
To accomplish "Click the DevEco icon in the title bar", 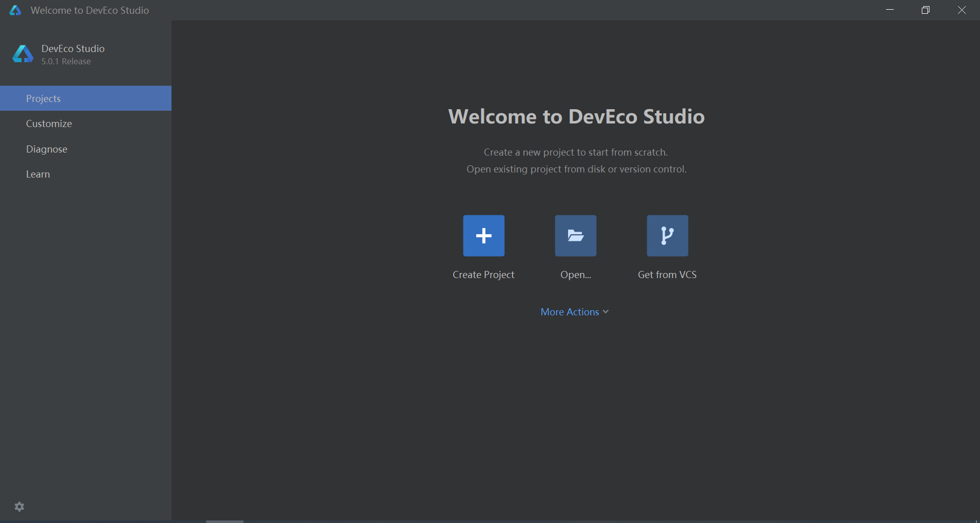I will (15, 10).
